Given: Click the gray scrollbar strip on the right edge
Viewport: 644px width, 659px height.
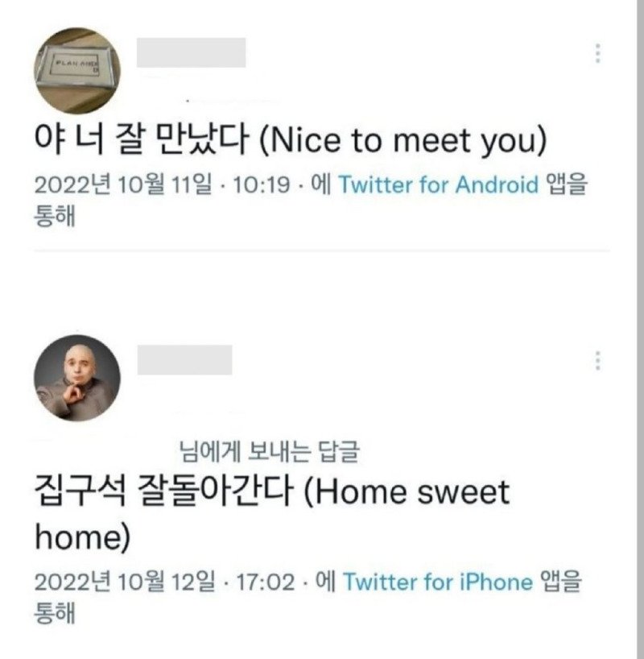Looking at the screenshot, I should 640,329.
